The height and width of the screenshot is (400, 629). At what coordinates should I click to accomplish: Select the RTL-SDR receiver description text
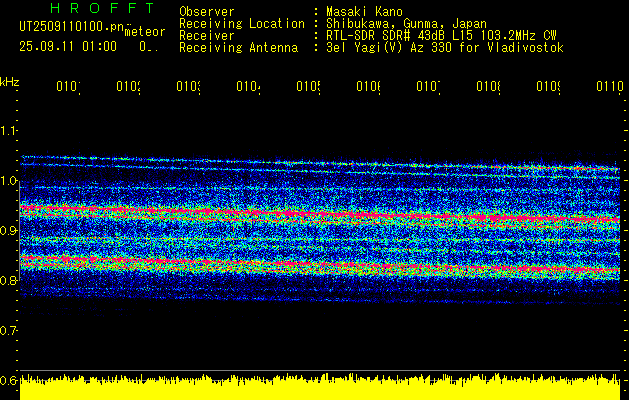click(441, 36)
